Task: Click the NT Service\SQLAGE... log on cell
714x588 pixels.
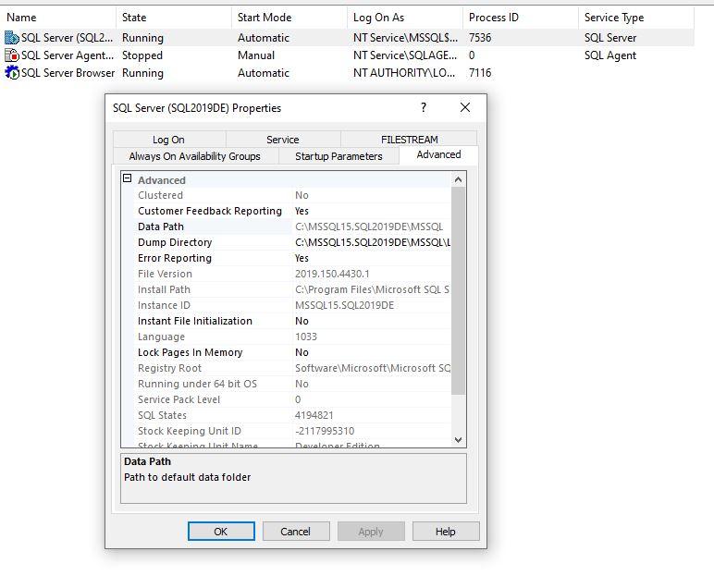Action: pos(405,55)
